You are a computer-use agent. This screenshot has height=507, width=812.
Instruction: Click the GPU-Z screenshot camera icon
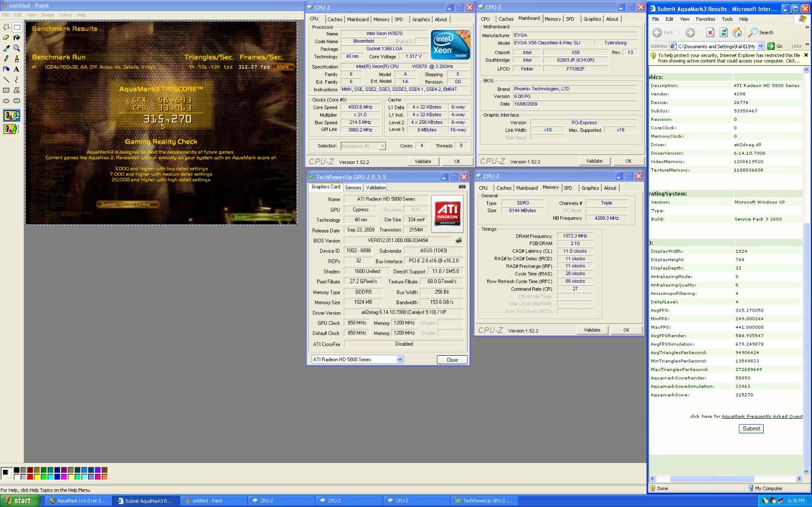click(462, 187)
